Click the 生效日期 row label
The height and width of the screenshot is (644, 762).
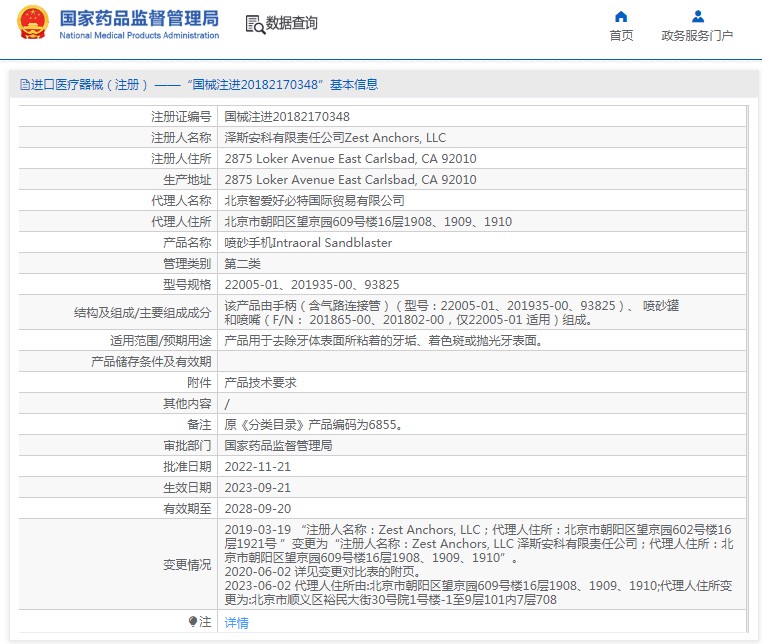(x=187, y=487)
